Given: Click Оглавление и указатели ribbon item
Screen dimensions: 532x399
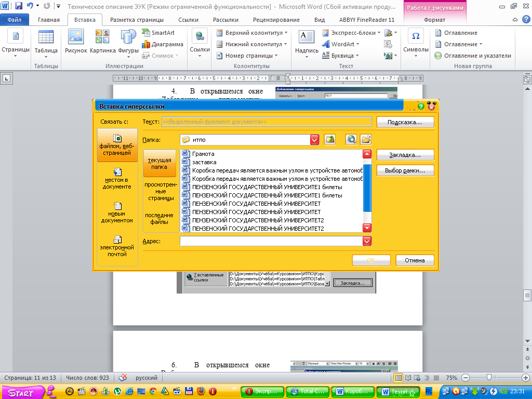Looking at the screenshot, I should coord(473,56).
